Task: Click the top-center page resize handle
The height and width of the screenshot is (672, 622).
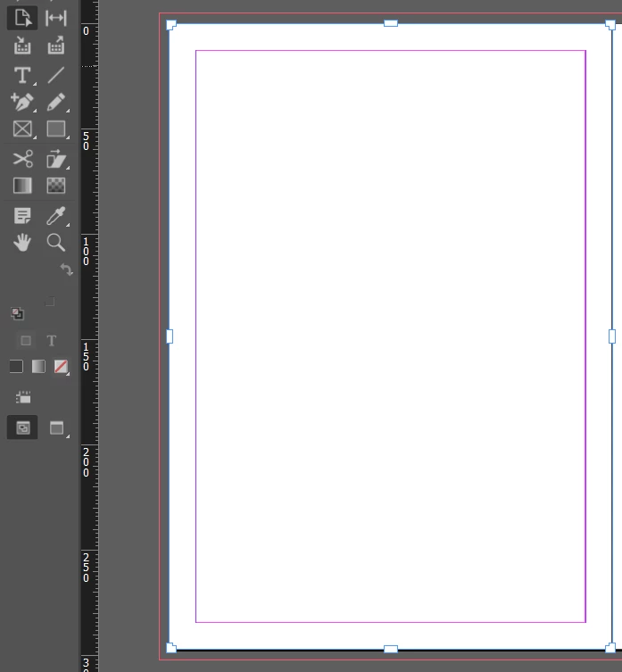Action: [391, 23]
